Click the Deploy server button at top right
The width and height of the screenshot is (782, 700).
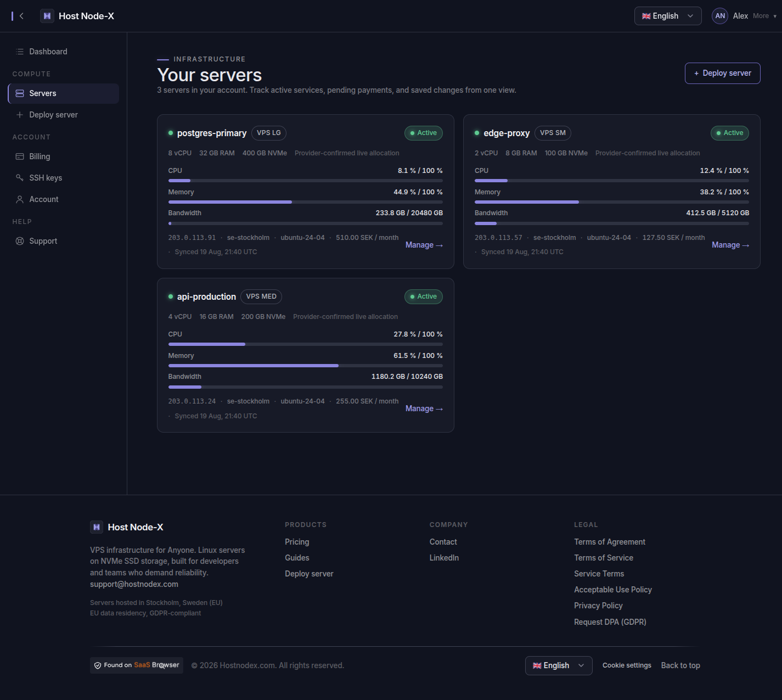point(722,73)
